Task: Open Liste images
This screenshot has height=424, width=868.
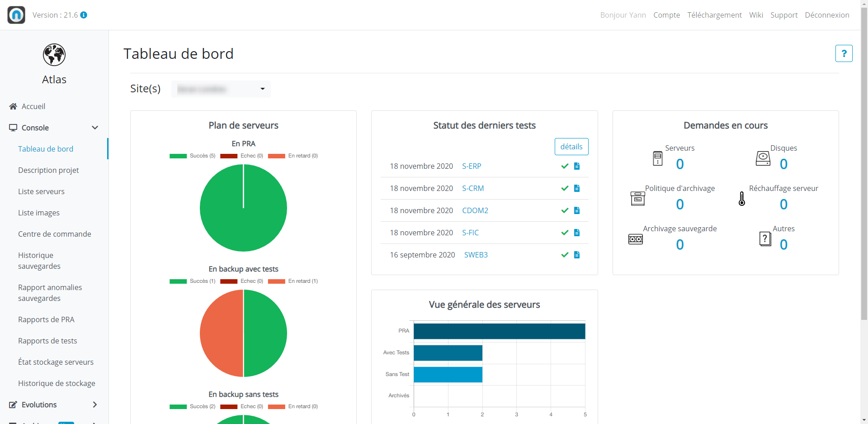Action: coord(39,213)
